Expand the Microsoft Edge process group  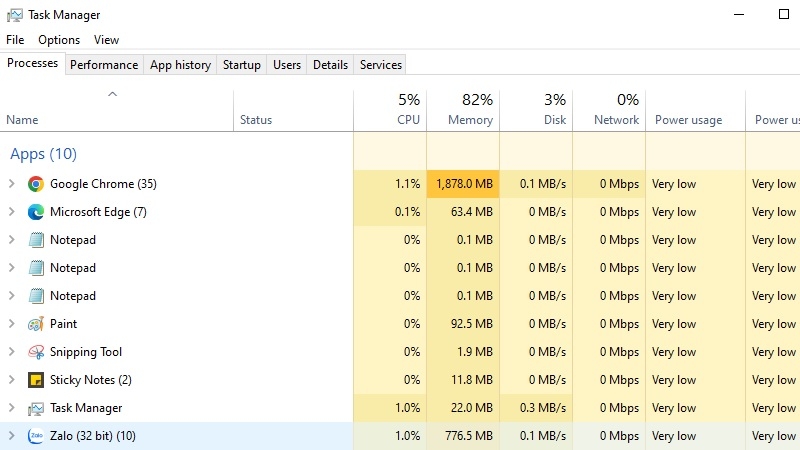pos(12,212)
